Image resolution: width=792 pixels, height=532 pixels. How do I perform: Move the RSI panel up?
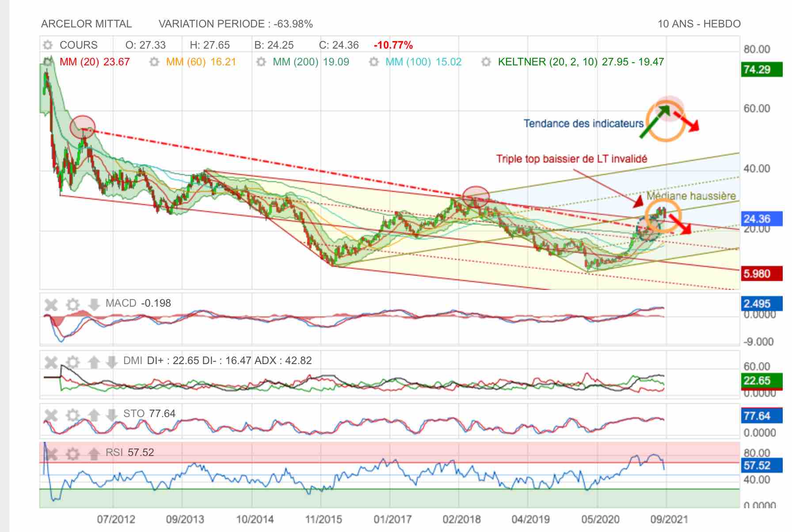pyautogui.click(x=94, y=453)
